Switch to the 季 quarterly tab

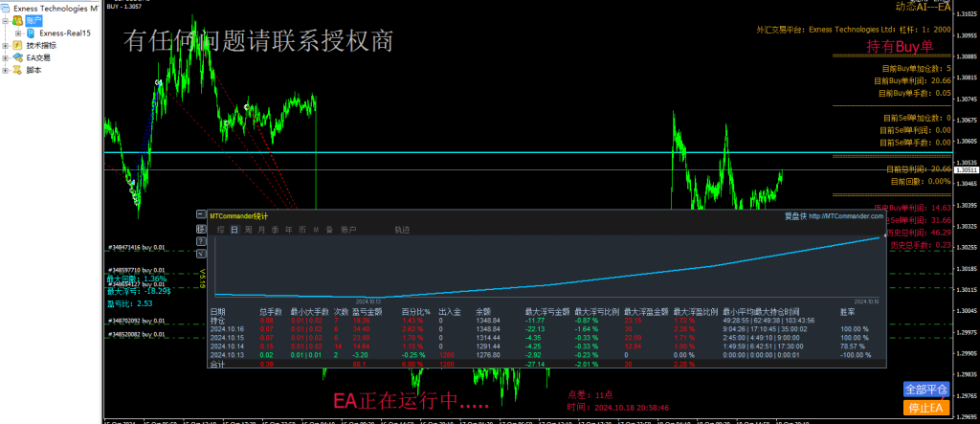275,230
